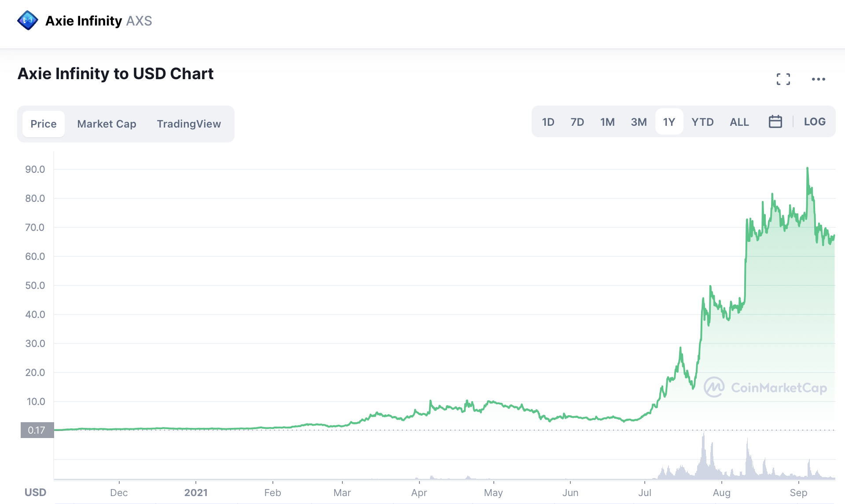
Task: Switch to the Market Cap tab
Action: point(107,124)
